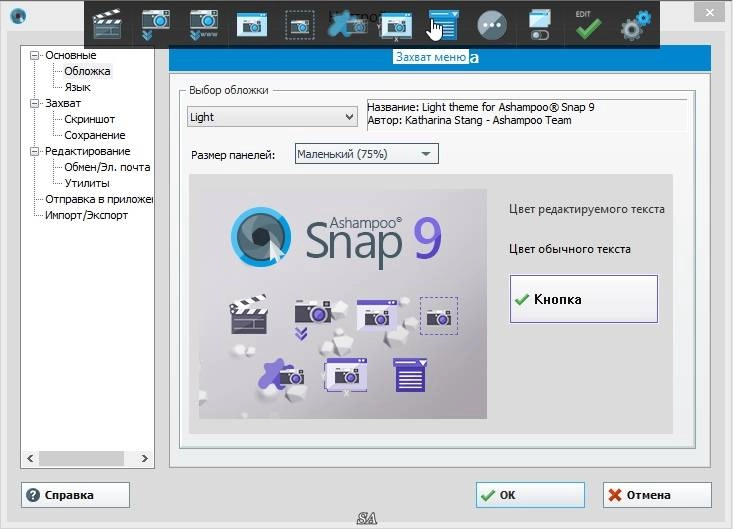
Task: Capture scrolling window with camera arrows icon
Action: (x=156, y=24)
